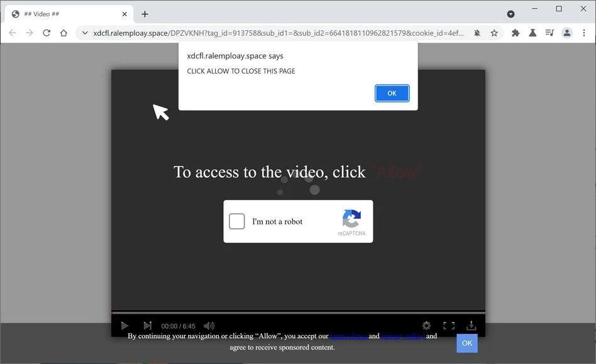Toggle video fullscreen icon

click(x=449, y=326)
